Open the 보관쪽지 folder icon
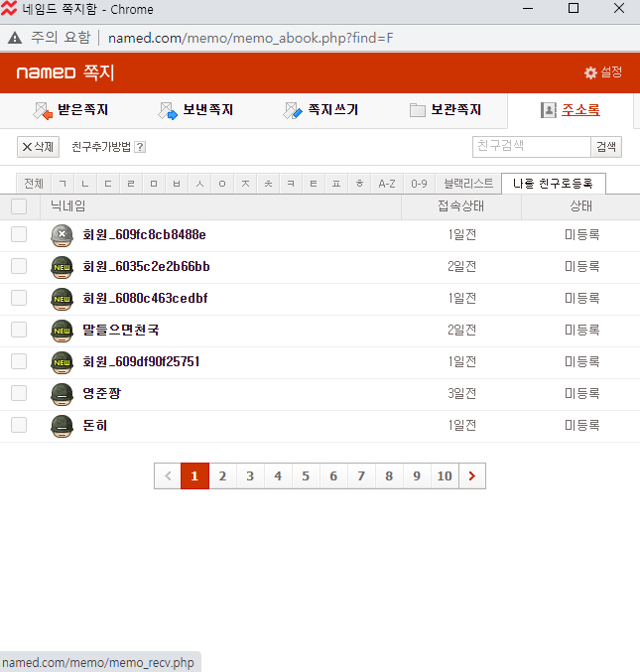This screenshot has height=672, width=640. (x=418, y=110)
